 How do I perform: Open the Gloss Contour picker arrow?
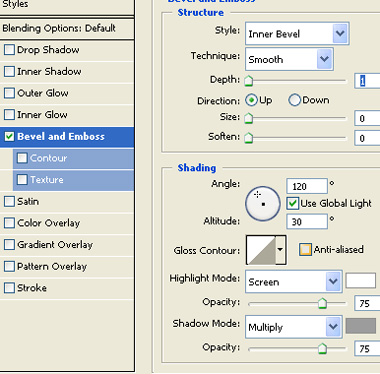pyautogui.click(x=280, y=250)
